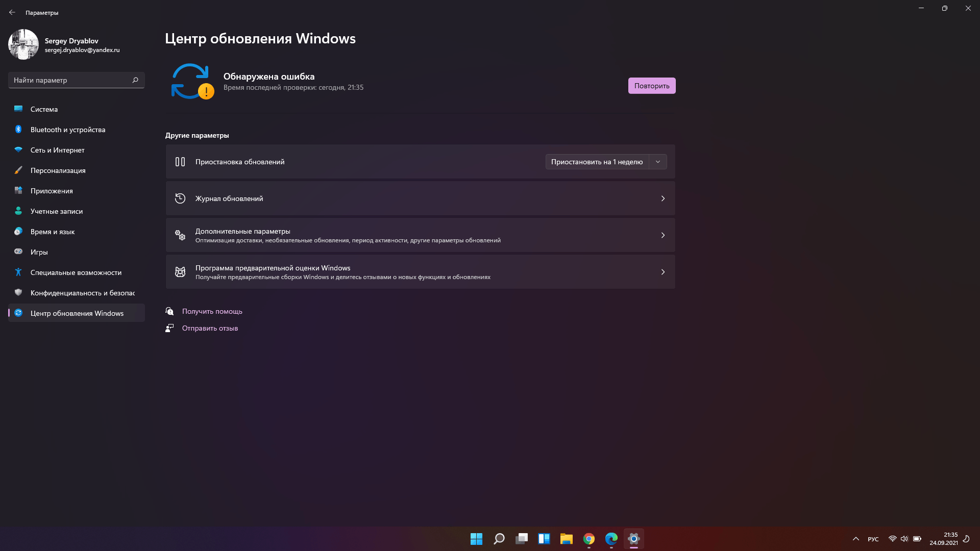Click the pause icon beside Приостановка обновлений
Screen dimensions: 980x551
180,162
